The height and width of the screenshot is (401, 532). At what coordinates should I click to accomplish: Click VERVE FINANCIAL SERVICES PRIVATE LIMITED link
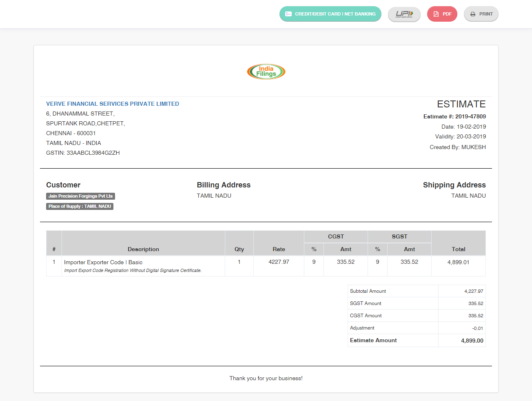pyautogui.click(x=113, y=104)
